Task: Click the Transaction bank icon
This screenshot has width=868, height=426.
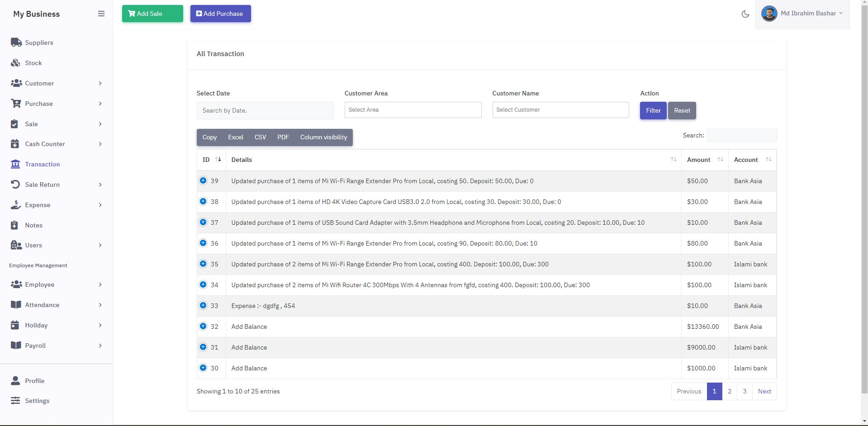Action: (15, 164)
